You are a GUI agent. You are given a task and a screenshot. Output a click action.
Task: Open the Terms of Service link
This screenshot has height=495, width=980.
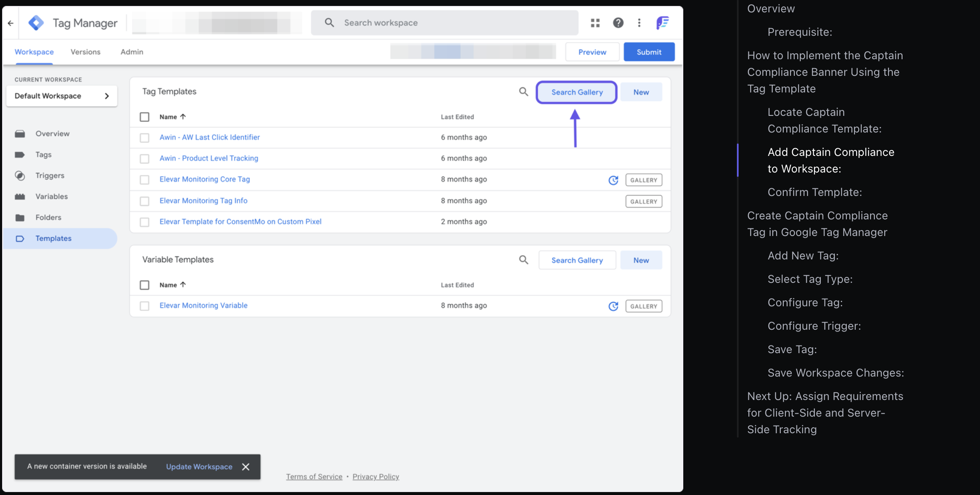tap(314, 477)
